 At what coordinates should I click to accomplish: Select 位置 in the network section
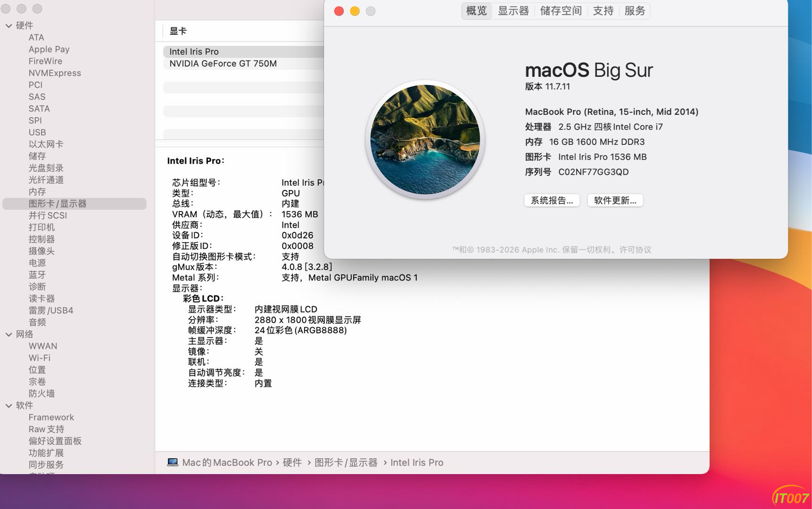click(x=37, y=370)
